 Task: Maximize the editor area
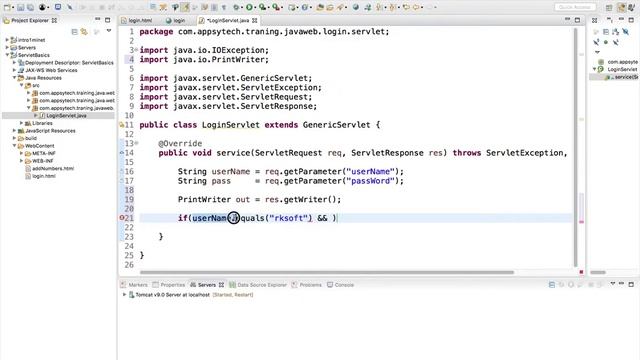(x=577, y=20)
